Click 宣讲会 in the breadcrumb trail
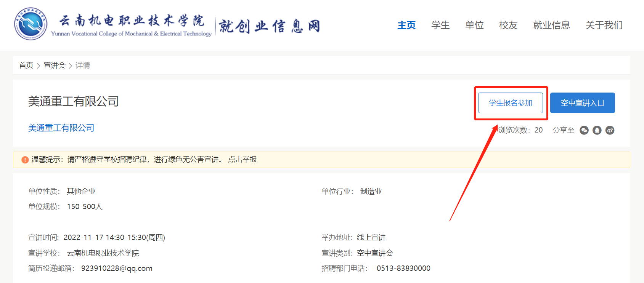 point(55,66)
